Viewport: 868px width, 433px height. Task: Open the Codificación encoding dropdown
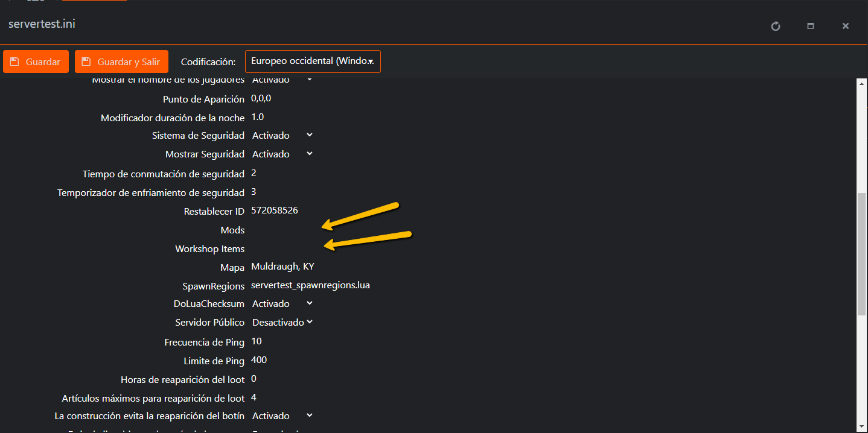312,62
